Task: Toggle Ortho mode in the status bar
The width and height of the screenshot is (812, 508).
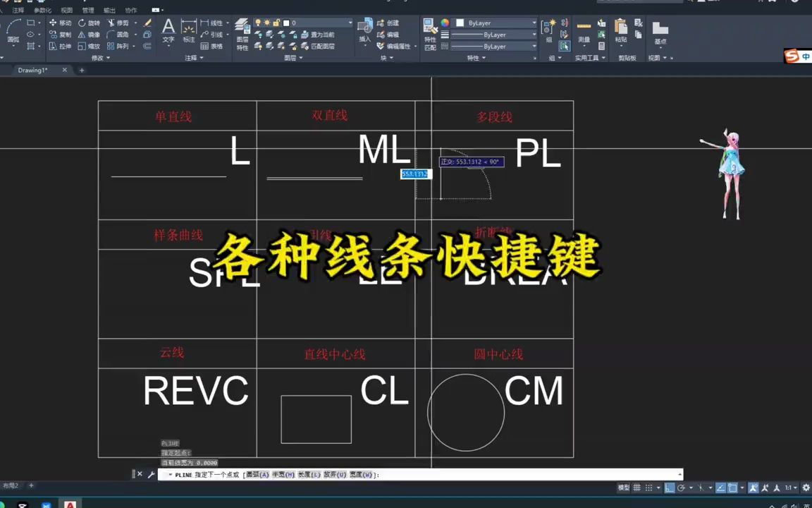Action: [670, 487]
